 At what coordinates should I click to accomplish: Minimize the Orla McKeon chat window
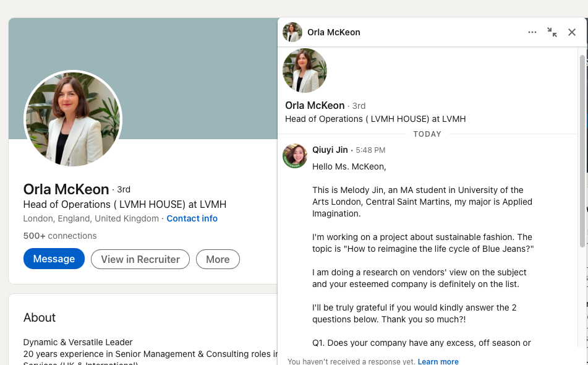click(x=552, y=32)
